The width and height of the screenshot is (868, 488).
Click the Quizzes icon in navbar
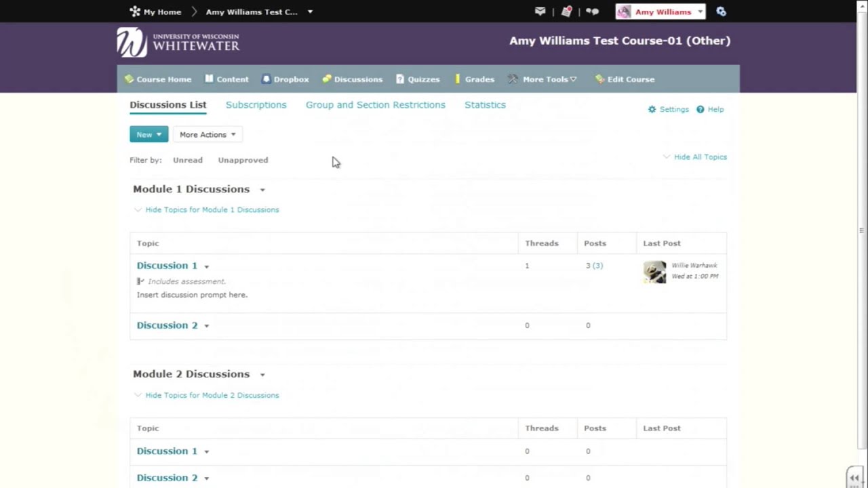point(400,79)
